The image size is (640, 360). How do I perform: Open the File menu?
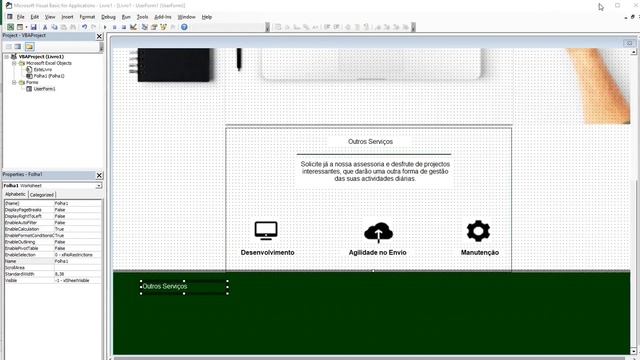(20, 17)
